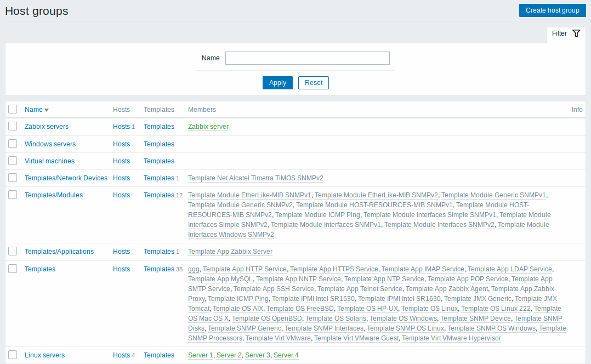Screen dimensions: 591x364
Task: Open Template Module EtherLike-MIB SNMPv2
Action: (x=376, y=195)
